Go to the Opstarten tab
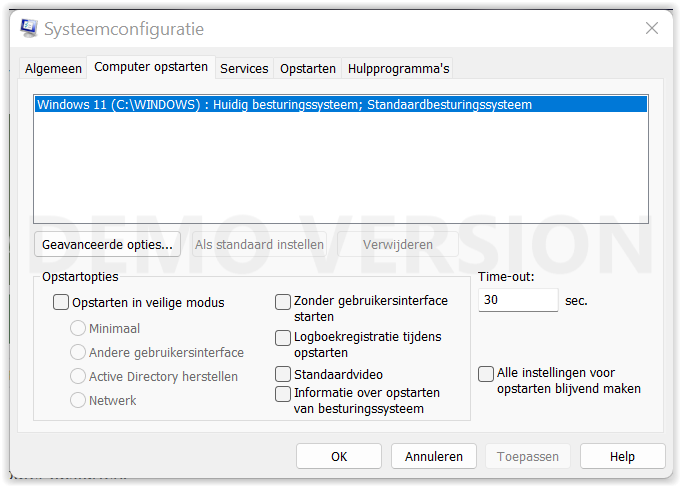Viewport: 681px width, 487px height. click(307, 69)
